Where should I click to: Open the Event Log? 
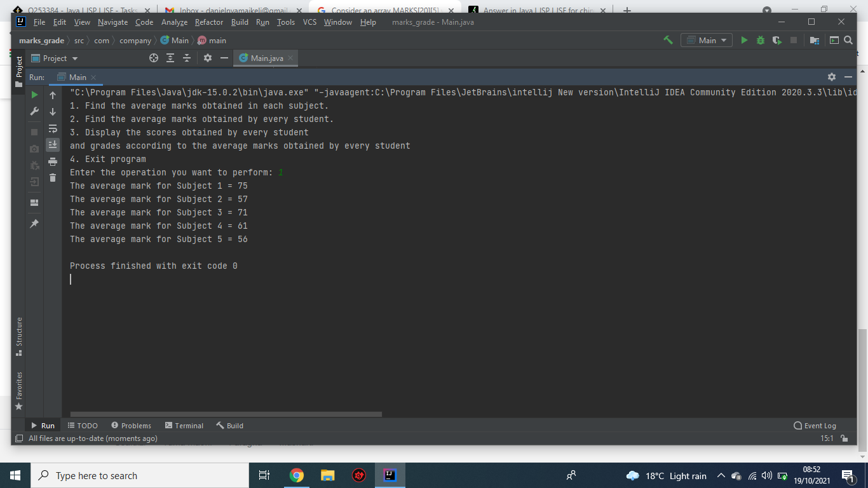pos(815,426)
